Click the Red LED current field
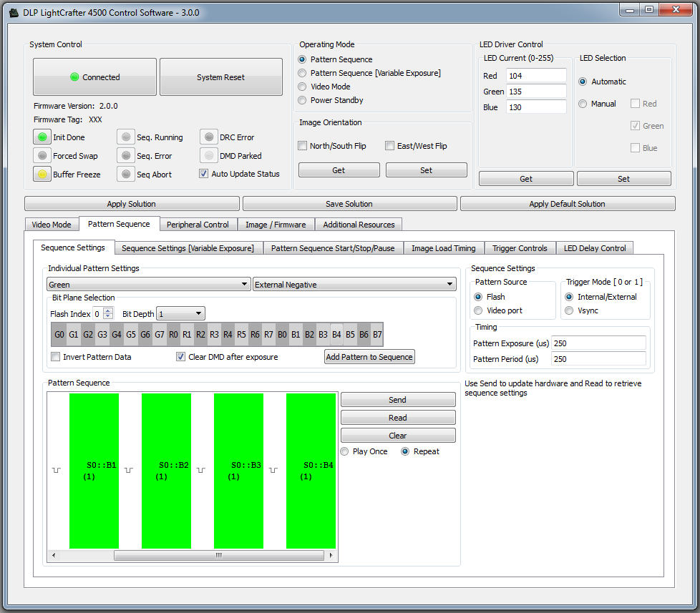 (x=536, y=75)
